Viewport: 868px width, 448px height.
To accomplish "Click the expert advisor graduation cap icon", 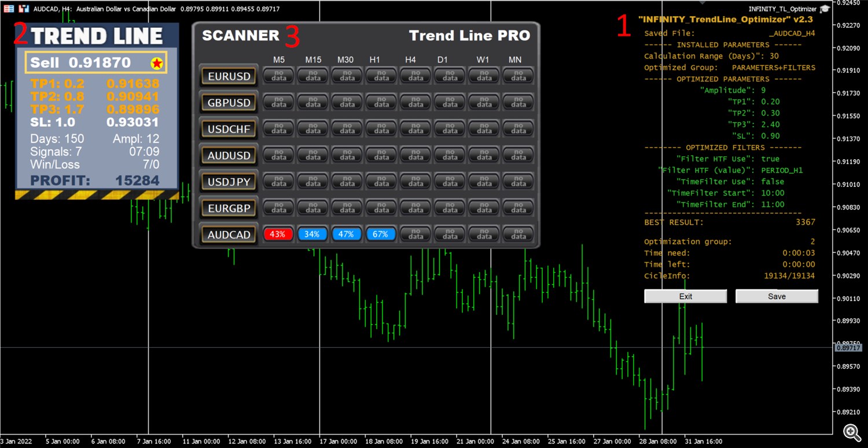I will tap(825, 9).
